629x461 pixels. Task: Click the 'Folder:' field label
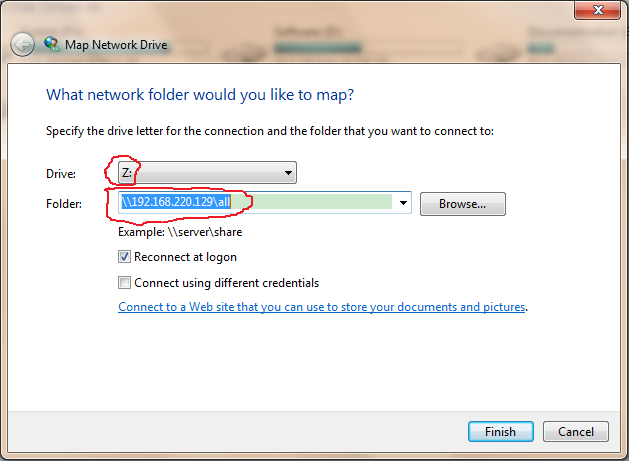coord(64,204)
